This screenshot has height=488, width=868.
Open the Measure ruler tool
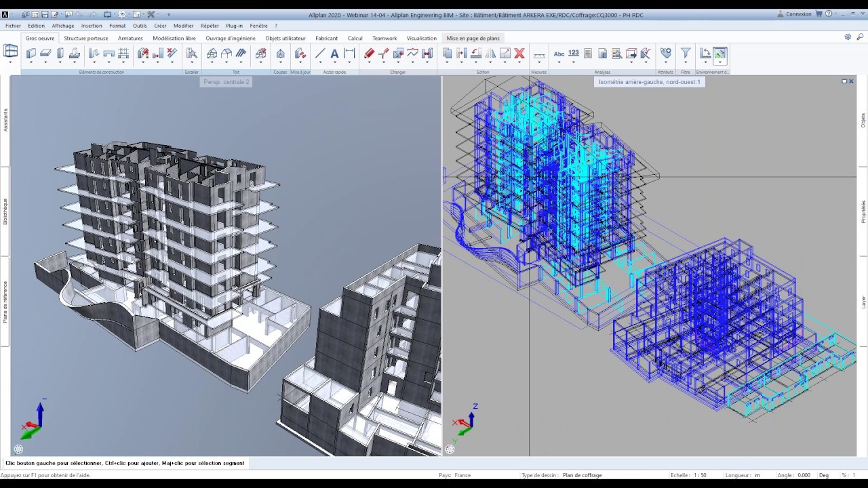[x=539, y=56]
